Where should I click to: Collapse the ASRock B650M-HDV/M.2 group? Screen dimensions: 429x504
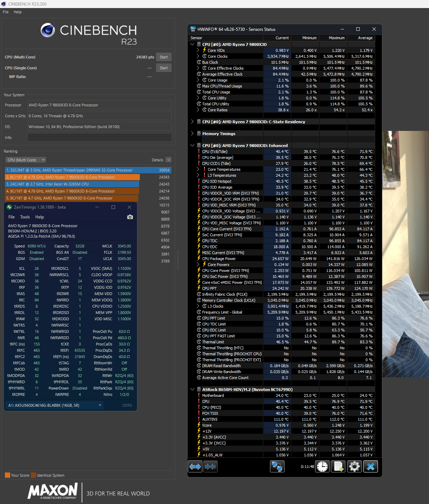click(192, 390)
